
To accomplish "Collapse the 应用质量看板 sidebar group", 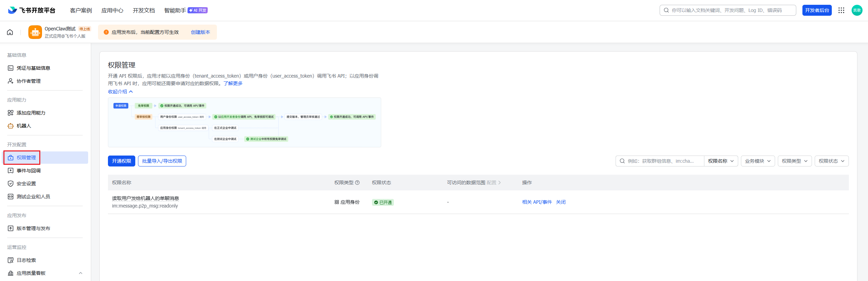I will pyautogui.click(x=81, y=273).
